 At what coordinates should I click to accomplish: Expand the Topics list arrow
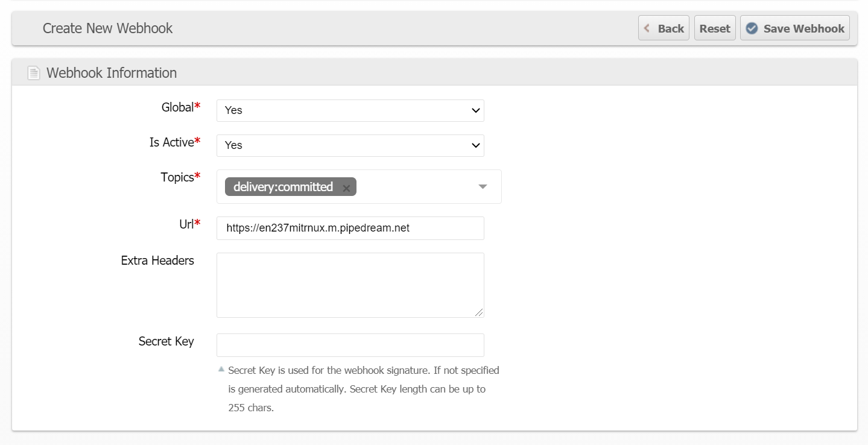483,187
